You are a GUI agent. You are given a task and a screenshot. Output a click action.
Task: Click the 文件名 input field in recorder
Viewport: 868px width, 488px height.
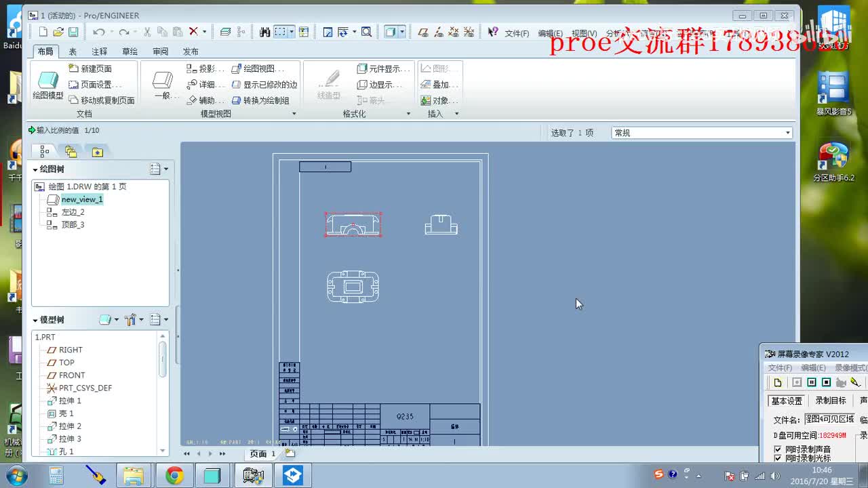pos(831,420)
